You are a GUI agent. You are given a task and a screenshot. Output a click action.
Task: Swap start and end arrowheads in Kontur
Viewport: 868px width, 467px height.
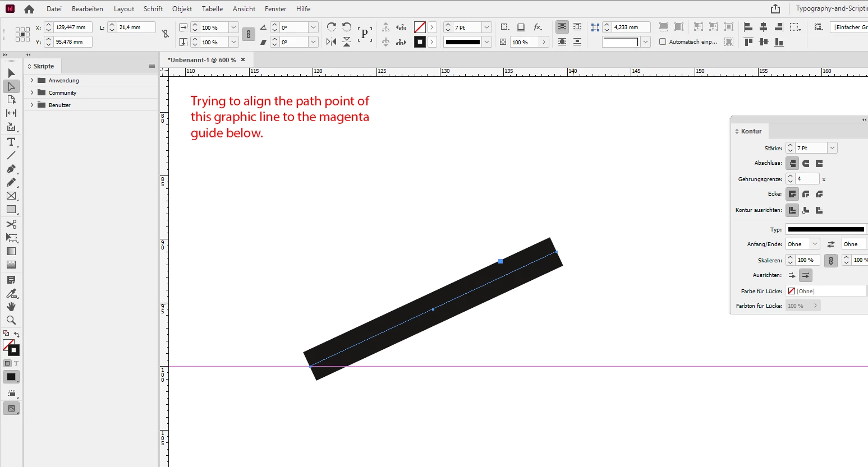[831, 244]
